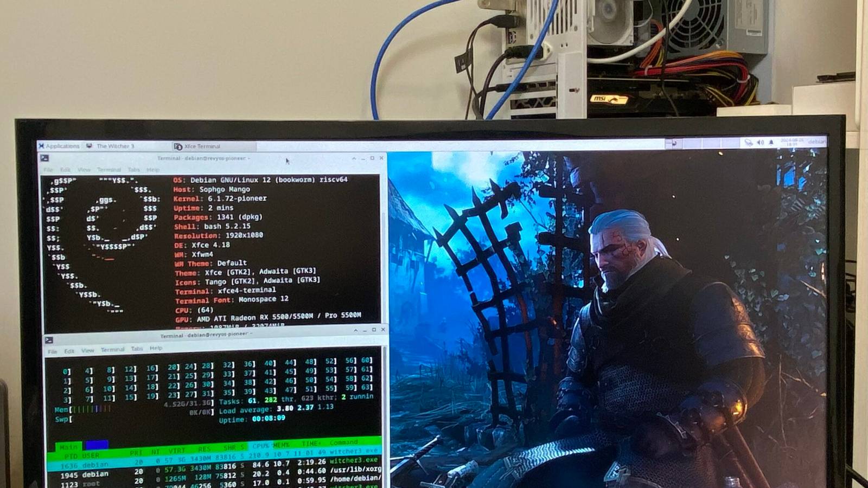Click the notification bell tray icon
Screen dimensions: 868x488
coord(771,142)
